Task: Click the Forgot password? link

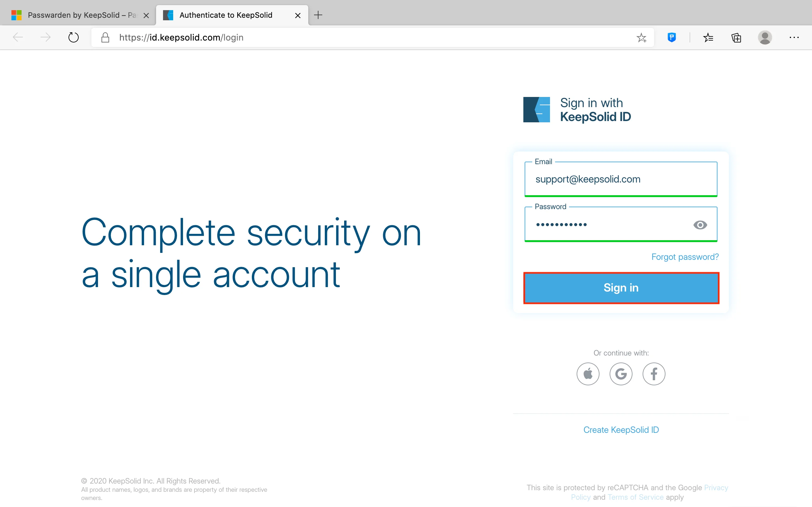Action: tap(685, 257)
